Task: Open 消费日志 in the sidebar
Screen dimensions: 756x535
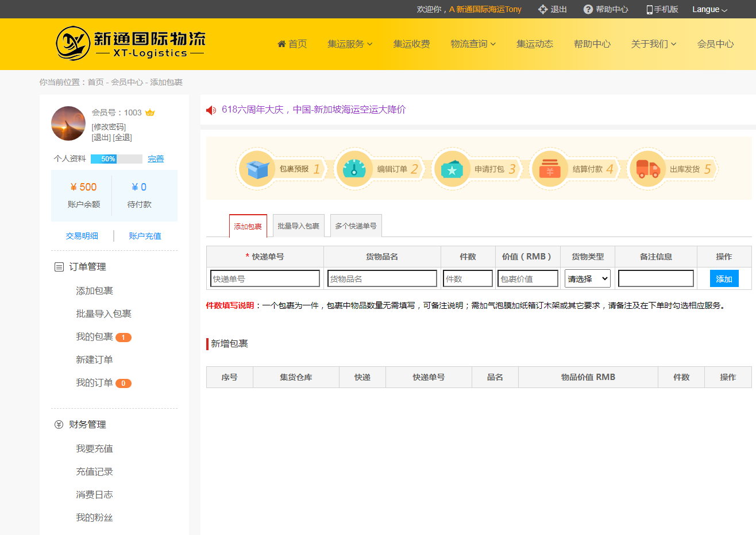Action: point(94,495)
